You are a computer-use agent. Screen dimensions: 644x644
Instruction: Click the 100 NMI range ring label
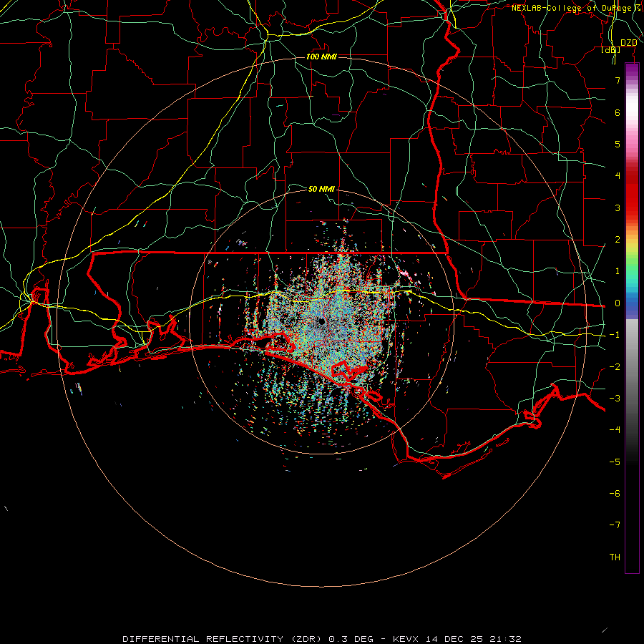coord(321,57)
